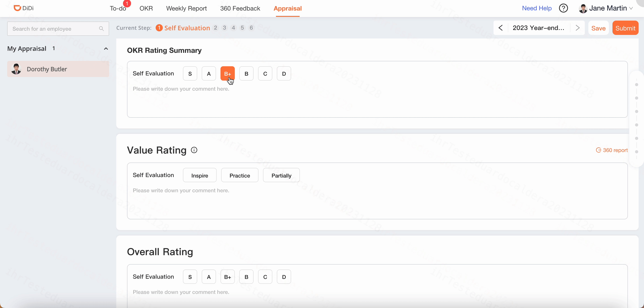Select S for OKR Rating self evaluation

click(190, 74)
